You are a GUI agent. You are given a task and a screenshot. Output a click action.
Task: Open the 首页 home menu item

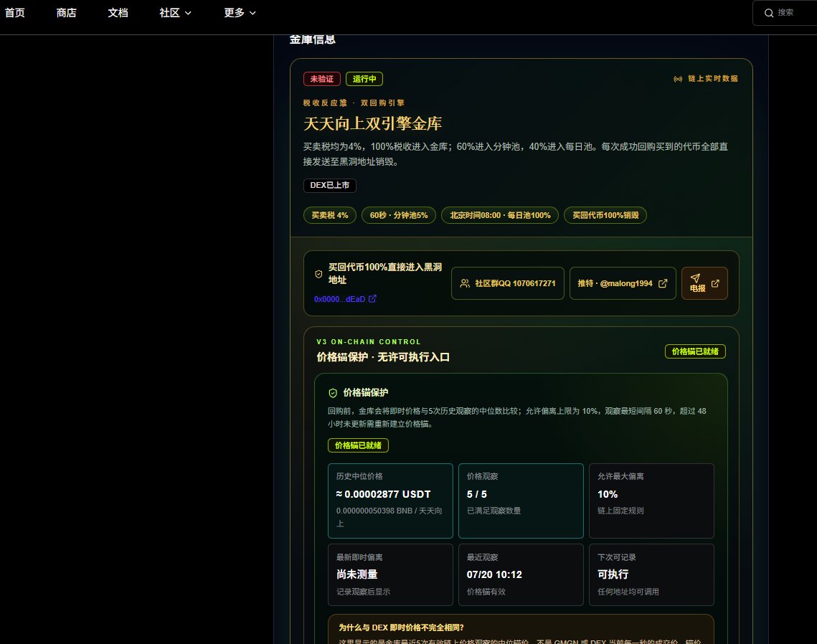click(x=14, y=12)
